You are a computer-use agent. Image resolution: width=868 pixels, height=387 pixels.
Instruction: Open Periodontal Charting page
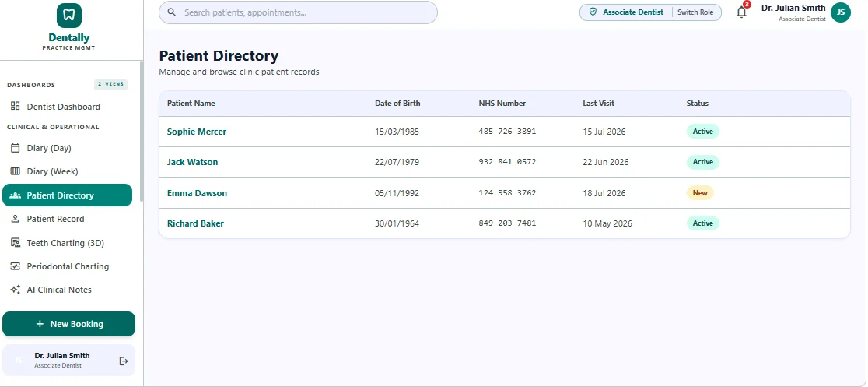click(x=68, y=266)
